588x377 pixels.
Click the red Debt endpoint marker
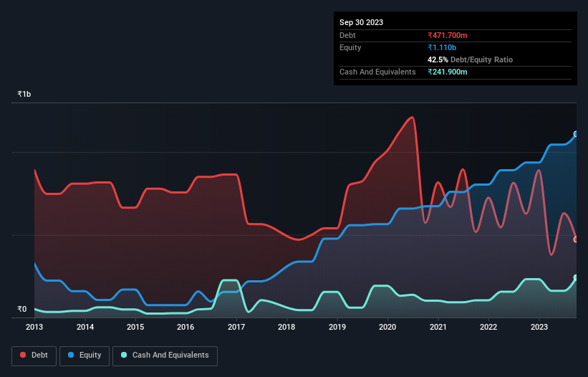click(576, 239)
